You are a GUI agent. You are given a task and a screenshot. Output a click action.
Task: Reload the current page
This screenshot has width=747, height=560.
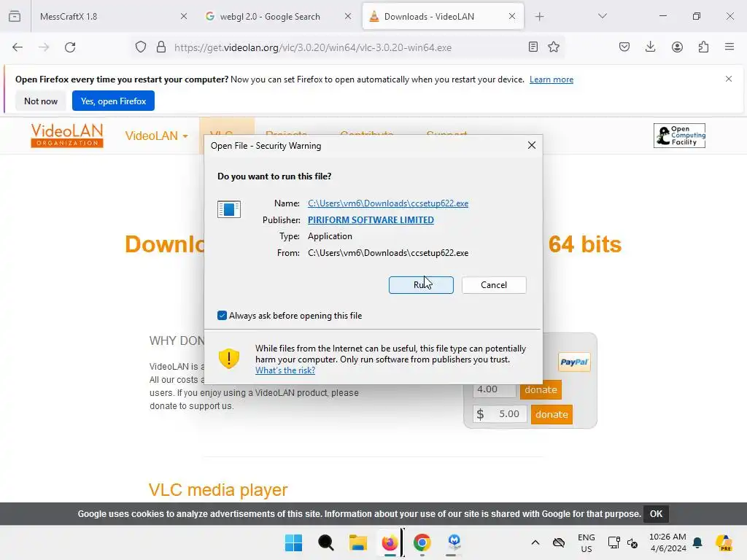pos(70,47)
